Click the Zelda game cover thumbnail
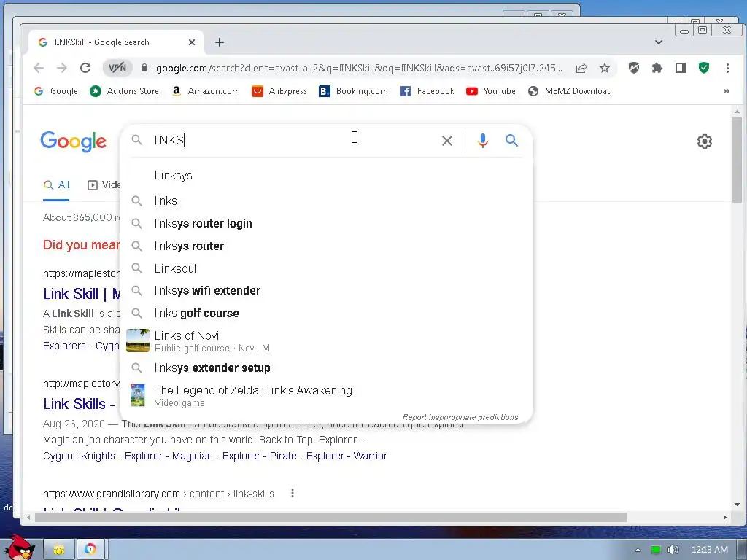Screen dimensions: 747x560 coord(138,395)
